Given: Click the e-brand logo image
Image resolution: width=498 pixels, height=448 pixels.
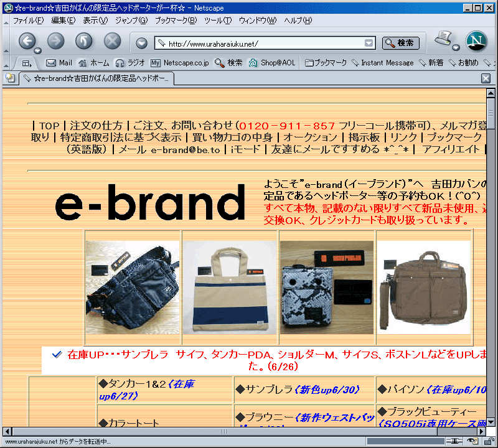Looking at the screenshot, I should pyautogui.click(x=150, y=202).
